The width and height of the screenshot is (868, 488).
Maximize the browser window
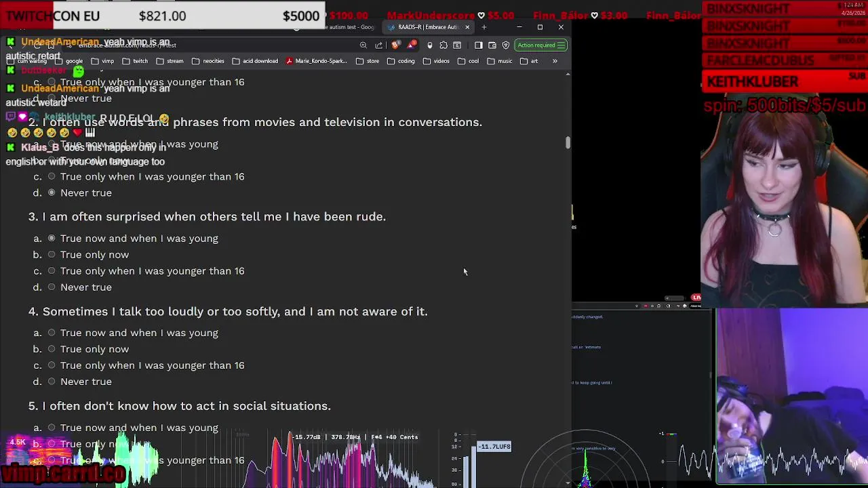[x=540, y=27]
